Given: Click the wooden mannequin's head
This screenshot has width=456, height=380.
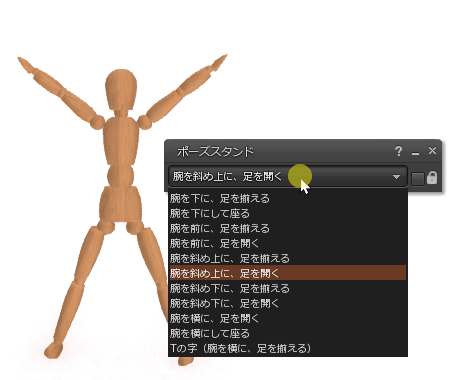Looking at the screenshot, I should [x=121, y=89].
